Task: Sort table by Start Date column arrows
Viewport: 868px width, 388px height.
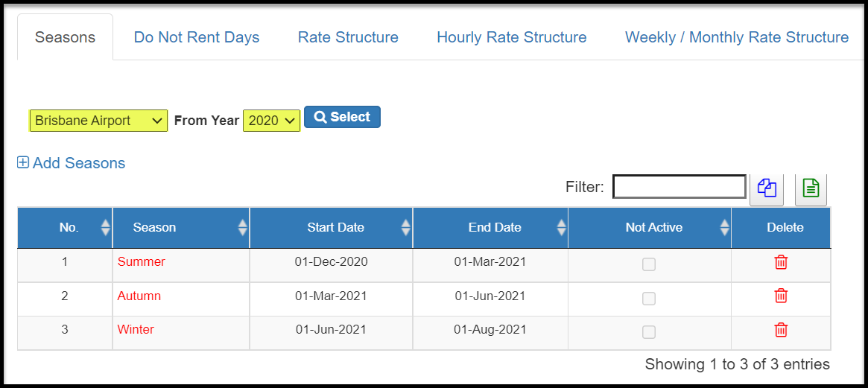Action: click(x=406, y=227)
